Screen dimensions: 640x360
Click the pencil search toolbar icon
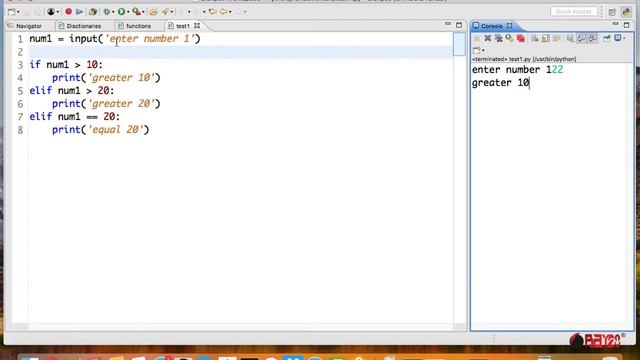click(165, 12)
